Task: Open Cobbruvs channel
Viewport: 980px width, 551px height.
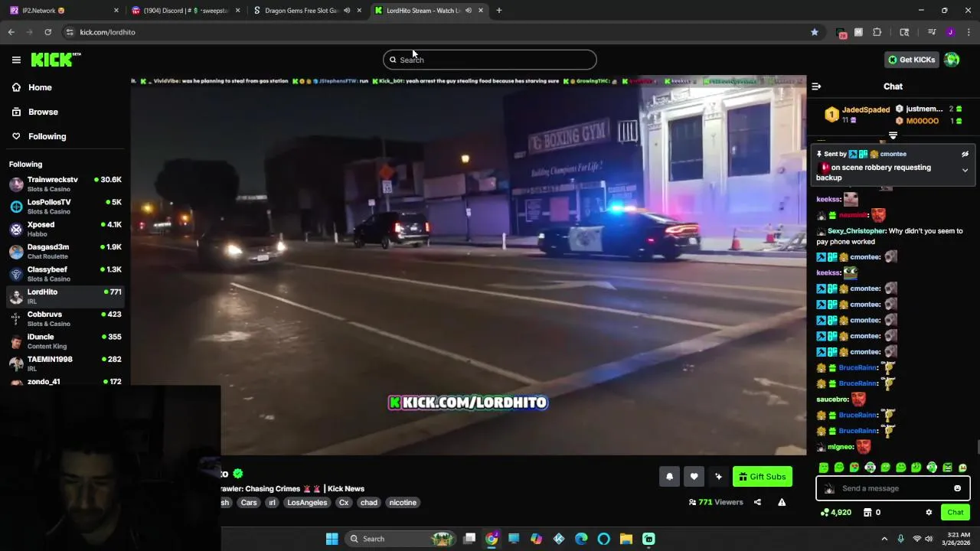Action: 65,318
